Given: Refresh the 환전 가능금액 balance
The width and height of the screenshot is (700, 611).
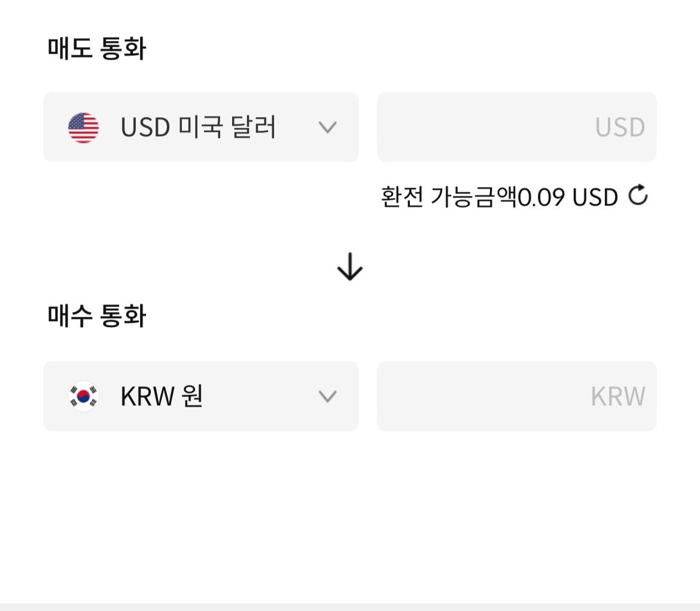Looking at the screenshot, I should tap(637, 196).
